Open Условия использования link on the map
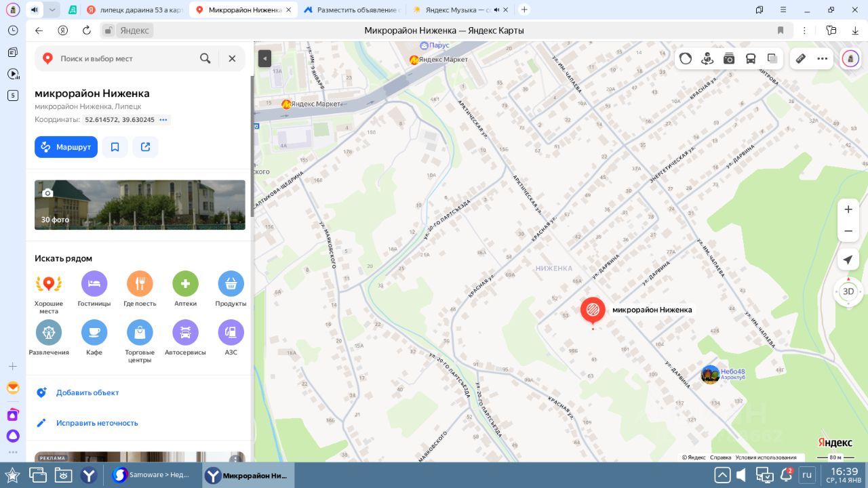868x488 pixels. pyautogui.click(x=766, y=457)
